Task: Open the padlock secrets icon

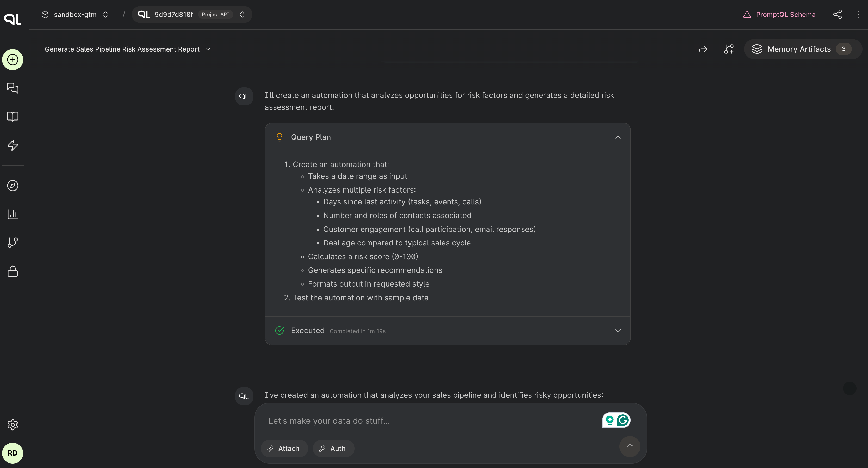Action: pyautogui.click(x=13, y=271)
